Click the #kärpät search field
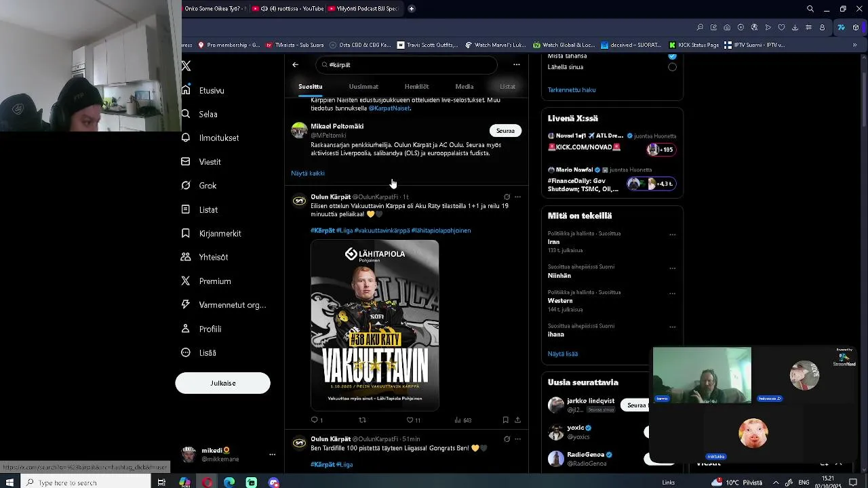The height and width of the screenshot is (488, 868). coord(407,64)
